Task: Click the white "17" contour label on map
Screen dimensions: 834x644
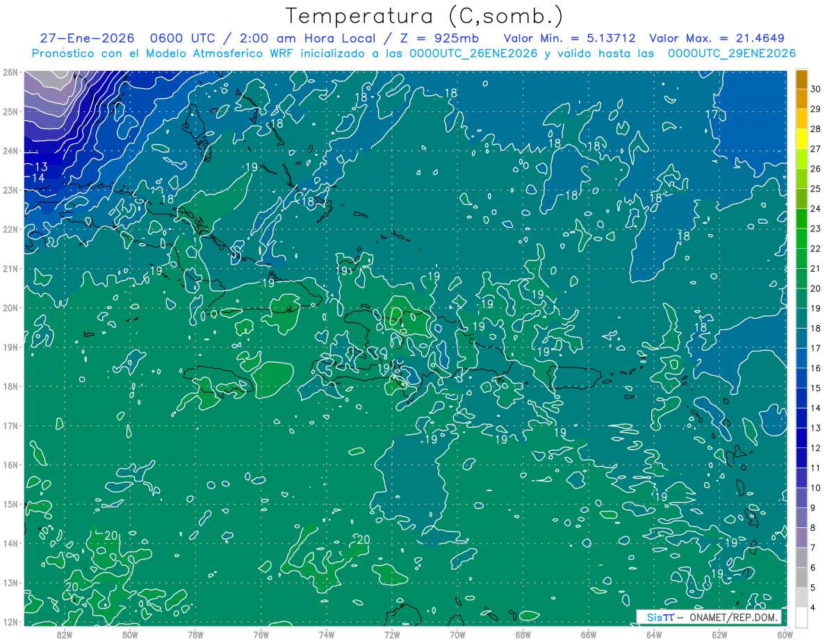Action: tap(712, 114)
